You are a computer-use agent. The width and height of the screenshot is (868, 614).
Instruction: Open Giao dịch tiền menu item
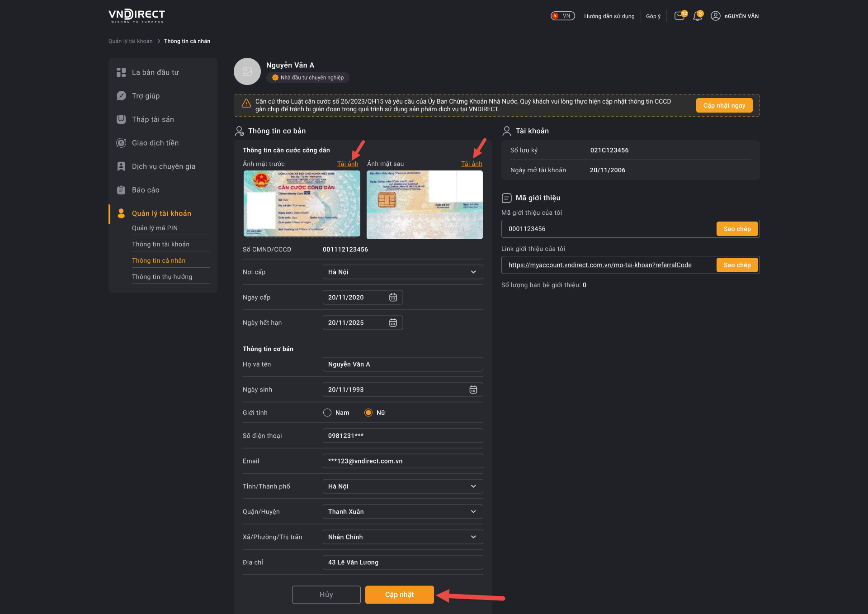coord(155,143)
